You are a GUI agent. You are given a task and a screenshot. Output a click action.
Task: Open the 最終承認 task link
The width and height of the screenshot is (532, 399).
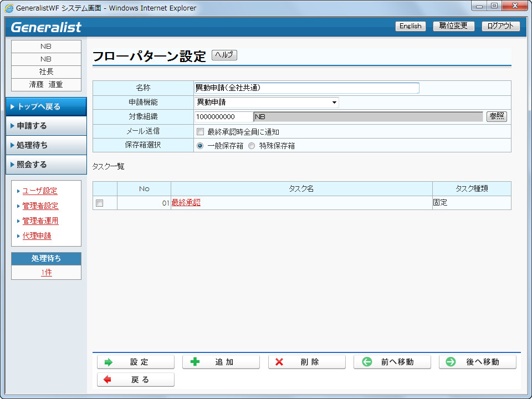point(186,203)
